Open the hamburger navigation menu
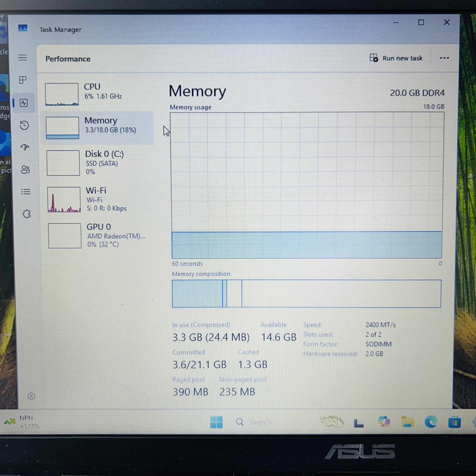Viewport: 476px width, 476px height. [x=23, y=58]
